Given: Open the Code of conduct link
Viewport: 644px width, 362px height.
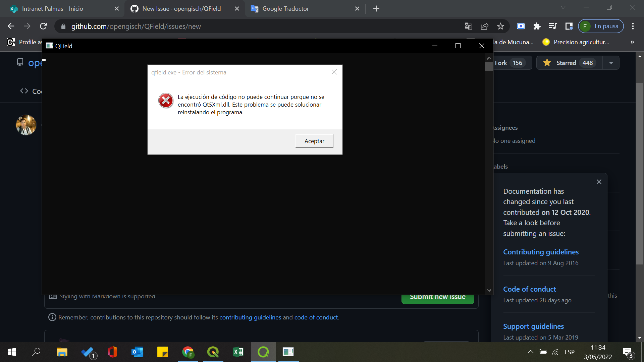Looking at the screenshot, I should [x=529, y=289].
